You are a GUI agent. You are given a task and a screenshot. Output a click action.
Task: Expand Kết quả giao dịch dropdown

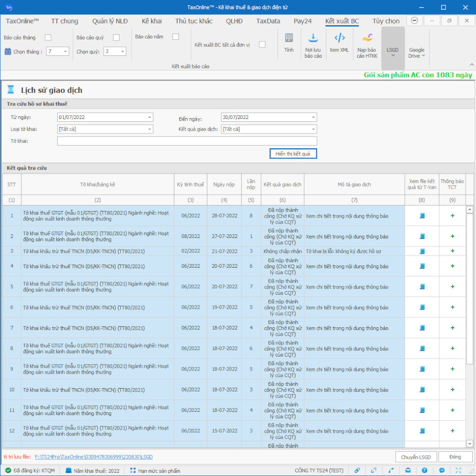(314, 129)
